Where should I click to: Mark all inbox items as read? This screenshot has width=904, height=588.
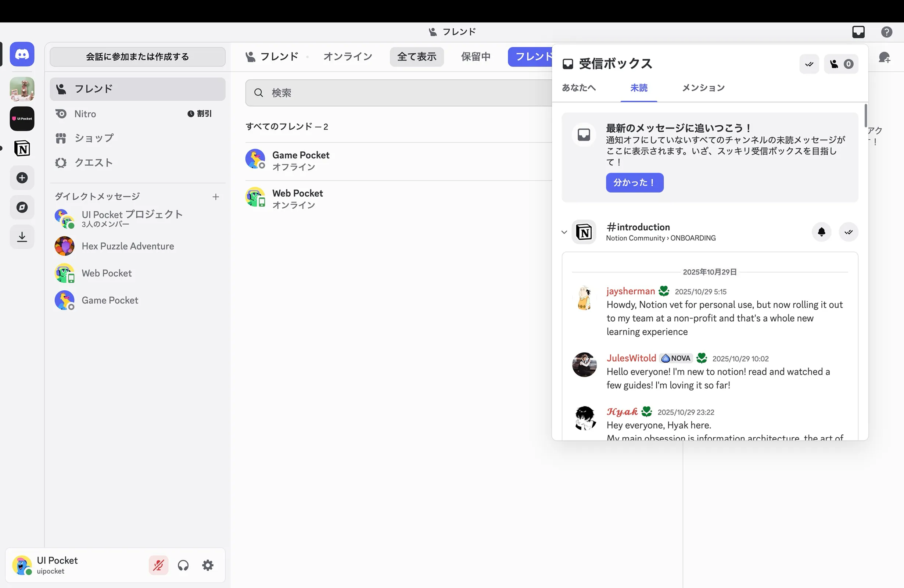coord(810,64)
